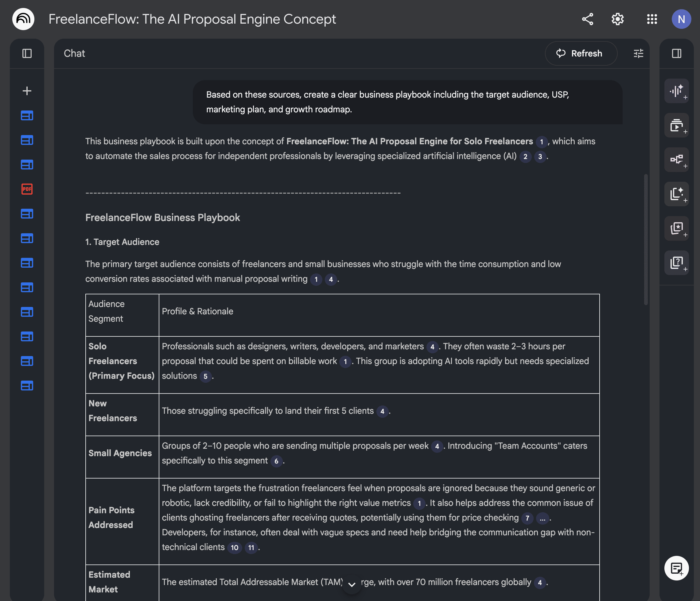Click the Reports icon in studio sidebar
Image resolution: width=700 pixels, height=601 pixels.
(676, 194)
